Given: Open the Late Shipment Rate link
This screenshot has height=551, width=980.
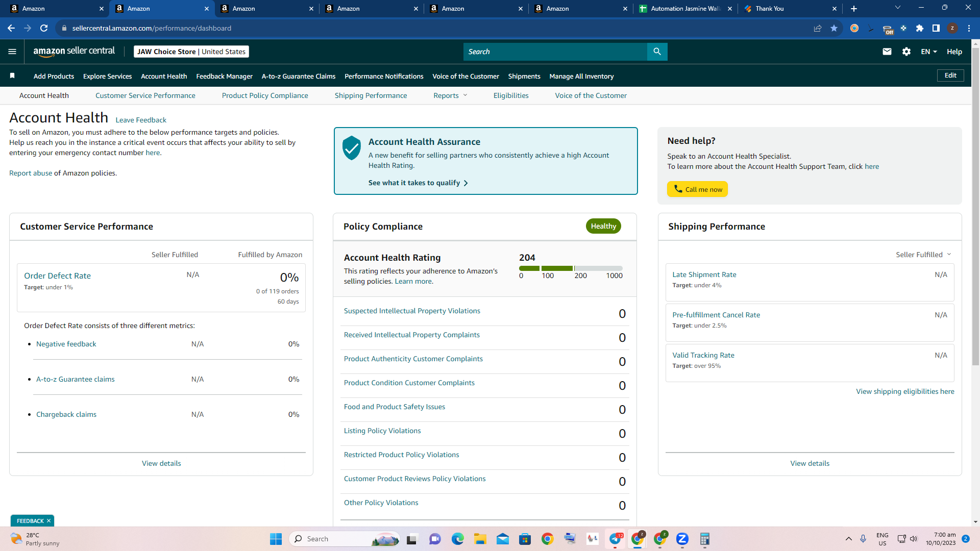Looking at the screenshot, I should (704, 274).
